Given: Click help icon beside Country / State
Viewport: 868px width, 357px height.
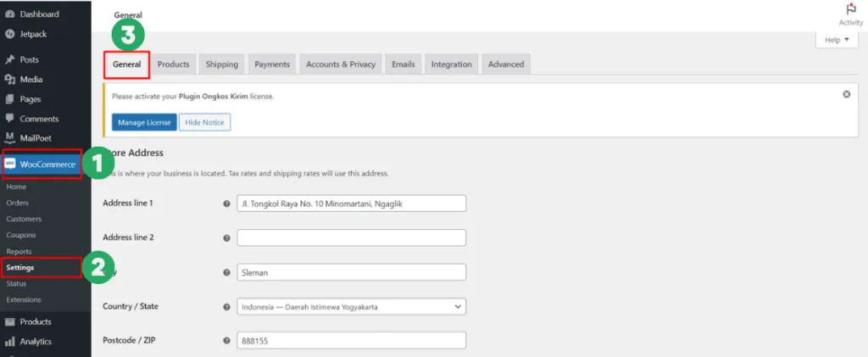Looking at the screenshot, I should click(x=226, y=307).
